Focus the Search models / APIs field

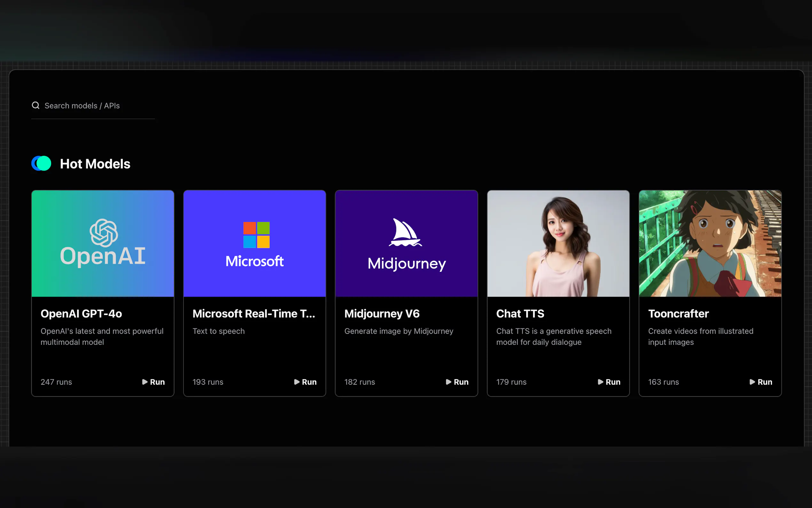click(x=98, y=106)
